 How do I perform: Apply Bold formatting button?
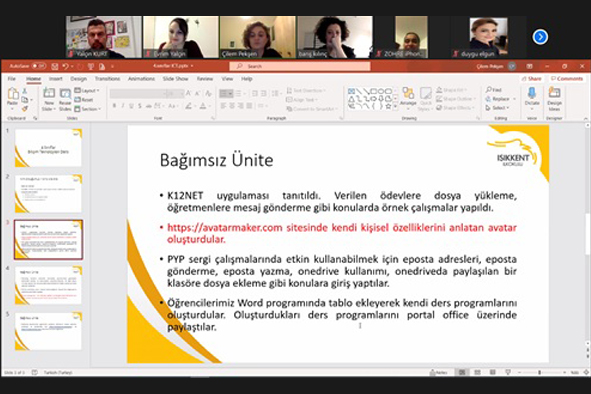point(114,106)
